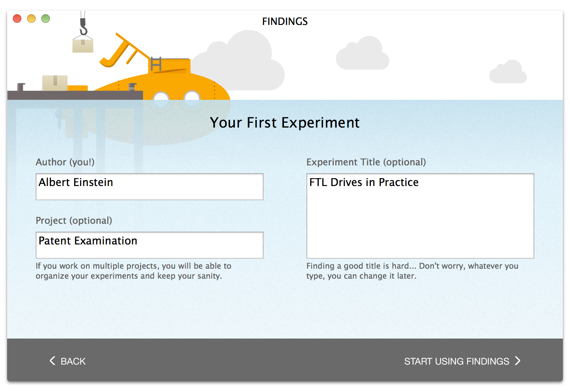Click the right chevron after START USING FINDINGS

pos(518,361)
